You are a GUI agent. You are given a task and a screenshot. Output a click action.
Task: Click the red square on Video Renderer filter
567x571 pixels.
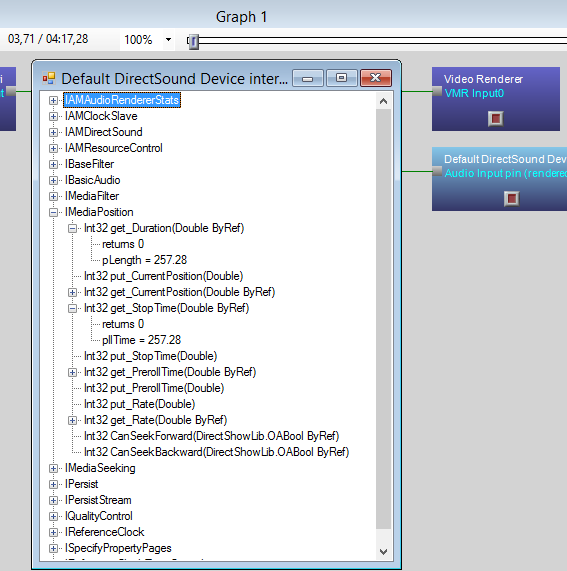coord(496,118)
